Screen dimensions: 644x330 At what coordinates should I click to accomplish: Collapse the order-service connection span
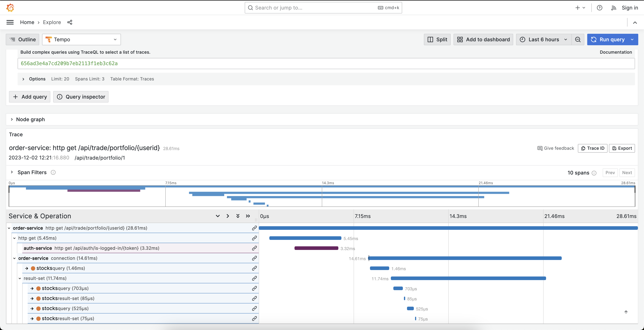[x=15, y=258]
